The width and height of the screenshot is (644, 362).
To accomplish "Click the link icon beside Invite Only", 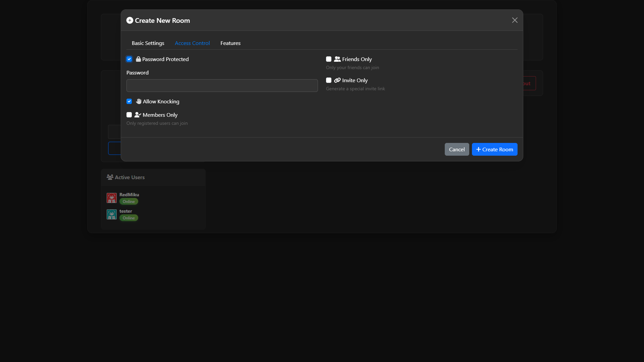I will coord(337,80).
